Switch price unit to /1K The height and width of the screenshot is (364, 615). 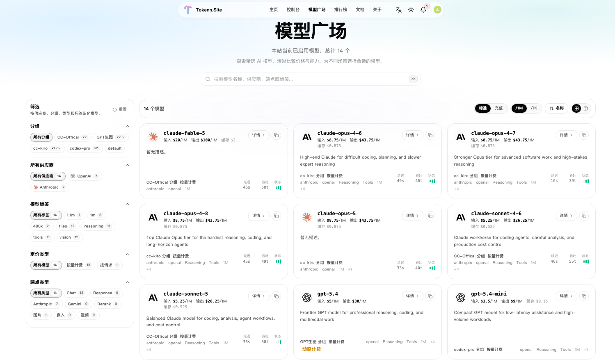tap(534, 108)
